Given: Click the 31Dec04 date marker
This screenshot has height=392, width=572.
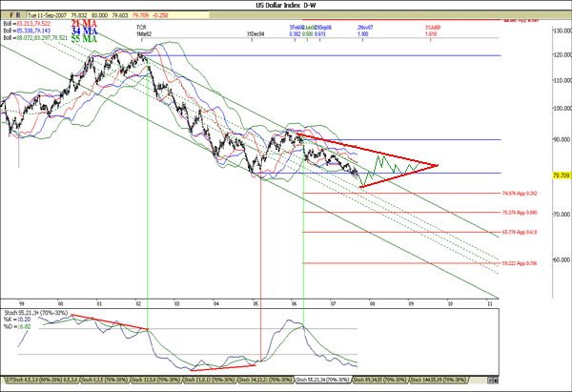Looking at the screenshot, I should point(255,35).
